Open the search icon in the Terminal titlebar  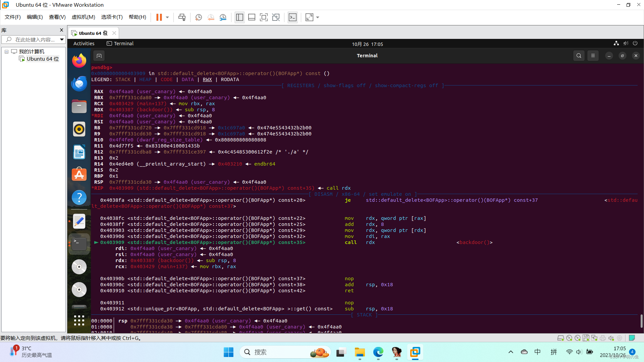[x=579, y=56]
